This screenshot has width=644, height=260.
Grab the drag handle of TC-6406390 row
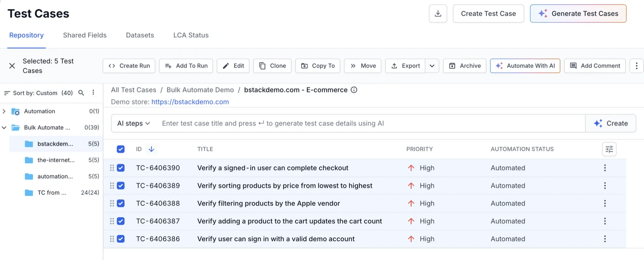[112, 168]
